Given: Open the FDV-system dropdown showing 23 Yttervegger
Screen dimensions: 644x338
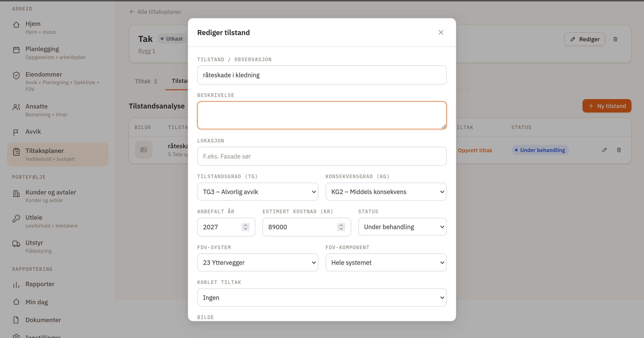Looking at the screenshot, I should [258, 262].
